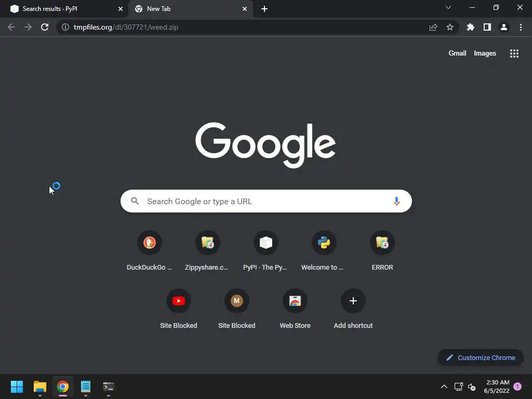The height and width of the screenshot is (399, 532).
Task: Show hidden system tray icons
Action: (444, 387)
